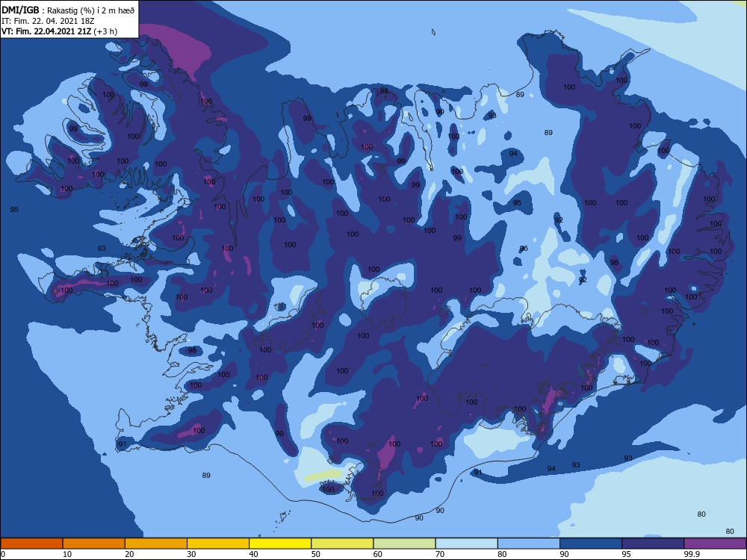The image size is (747, 560).
Task: Click the '40' legend scale label
Action: pyautogui.click(x=253, y=554)
